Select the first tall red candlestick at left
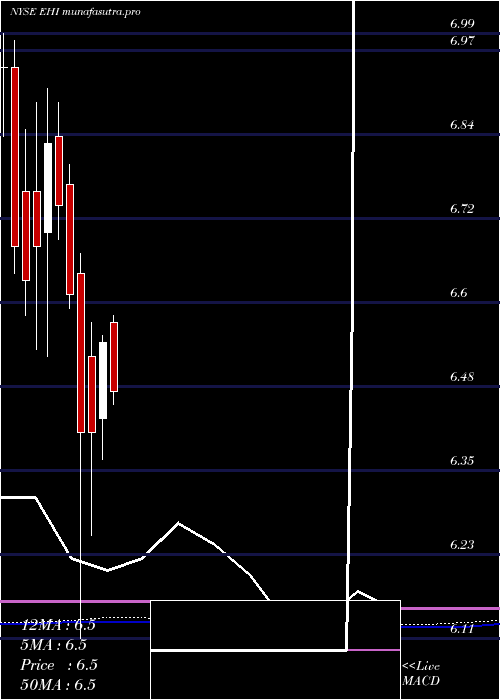 click(15, 157)
